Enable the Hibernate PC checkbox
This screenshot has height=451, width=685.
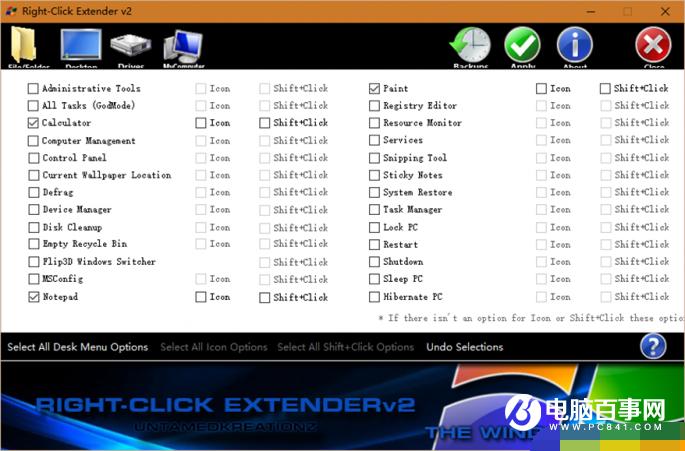(x=374, y=297)
